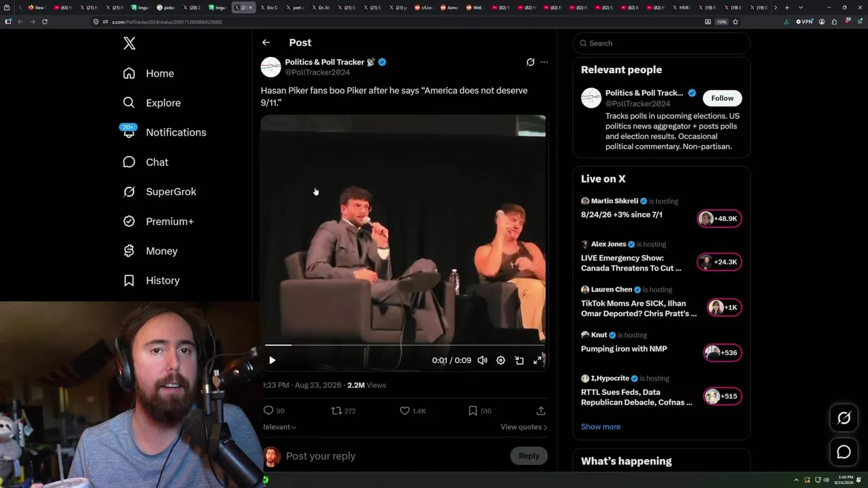Click the address bar URL
The image size is (868, 488).
click(x=167, y=22)
